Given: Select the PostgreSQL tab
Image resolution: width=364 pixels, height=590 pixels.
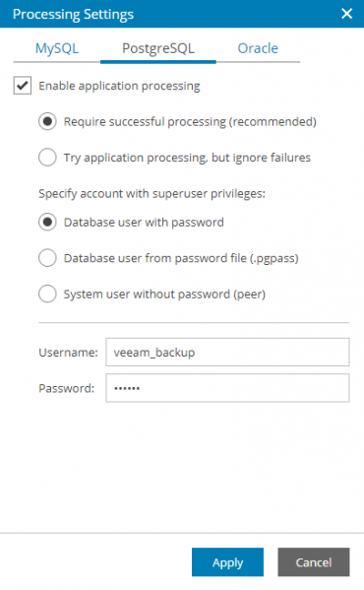Looking at the screenshot, I should click(x=158, y=48).
